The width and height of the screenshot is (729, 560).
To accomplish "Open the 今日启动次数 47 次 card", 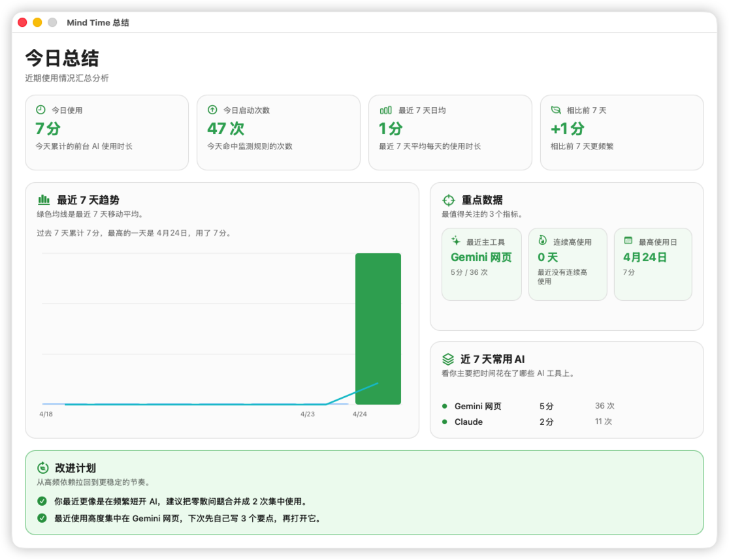I will point(278,132).
